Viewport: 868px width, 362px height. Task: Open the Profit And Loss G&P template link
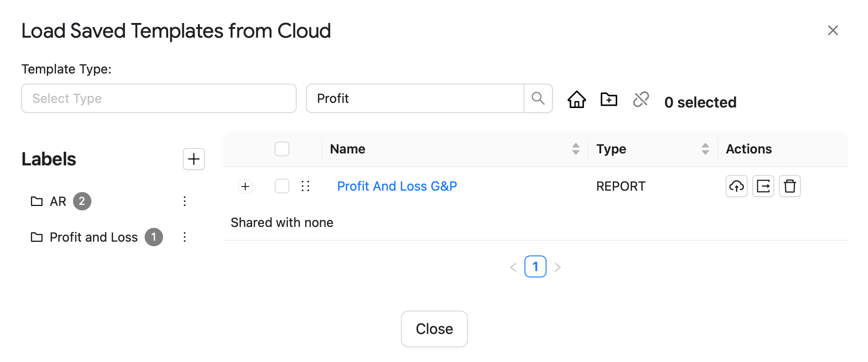tap(397, 186)
